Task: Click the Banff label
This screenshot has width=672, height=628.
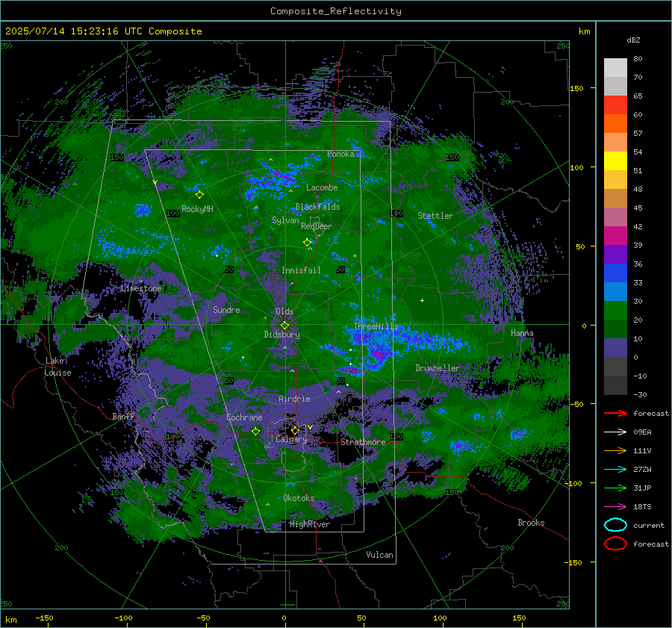Action: [x=123, y=417]
